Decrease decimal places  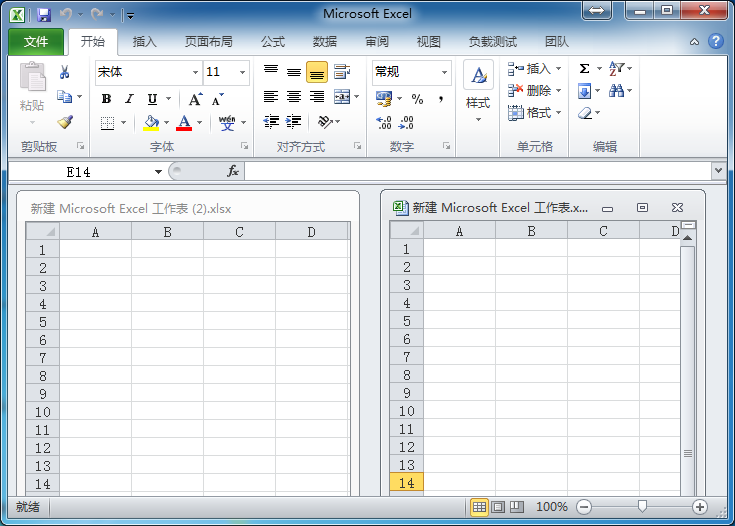(x=406, y=123)
